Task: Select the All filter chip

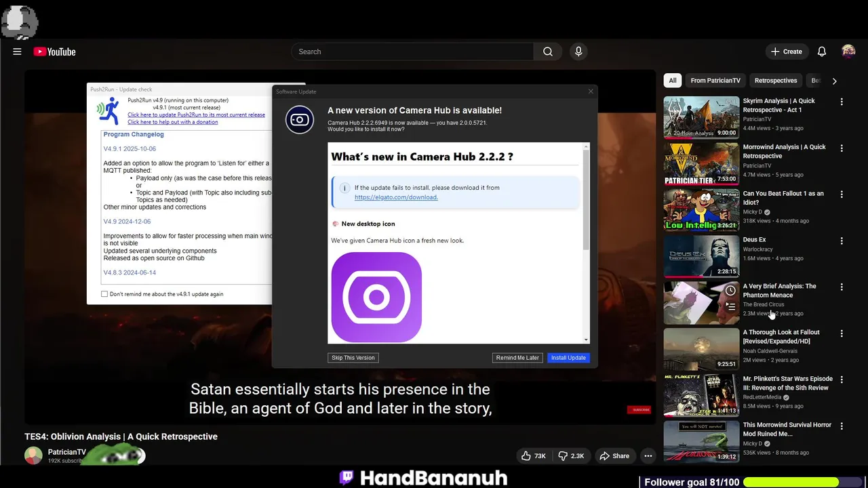Action: point(673,81)
